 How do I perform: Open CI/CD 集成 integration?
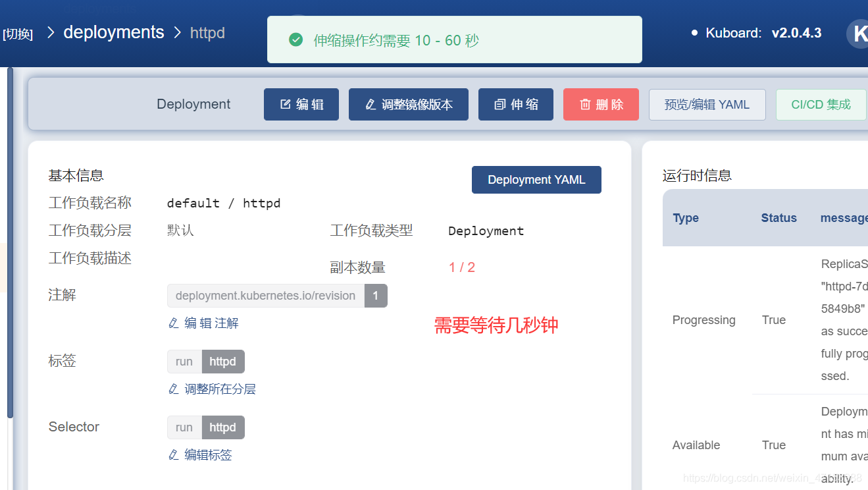[x=821, y=104]
